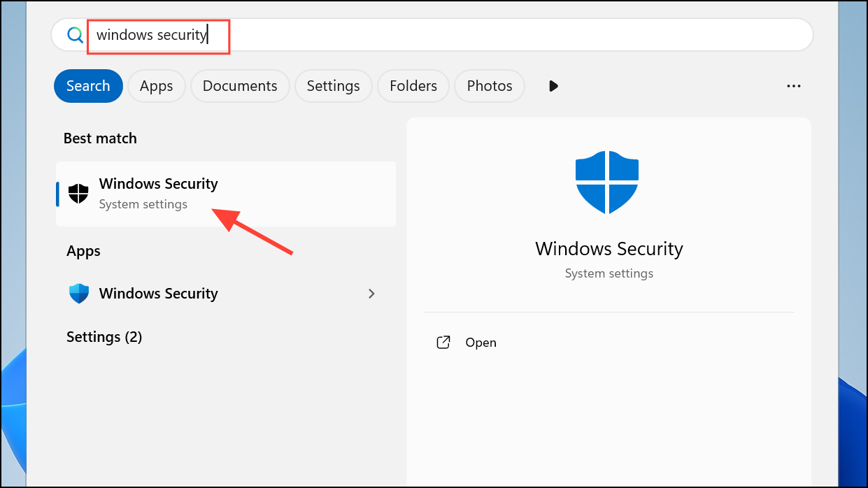Screen dimensions: 868x488
Task: Click the Best match heading
Action: pos(100,138)
